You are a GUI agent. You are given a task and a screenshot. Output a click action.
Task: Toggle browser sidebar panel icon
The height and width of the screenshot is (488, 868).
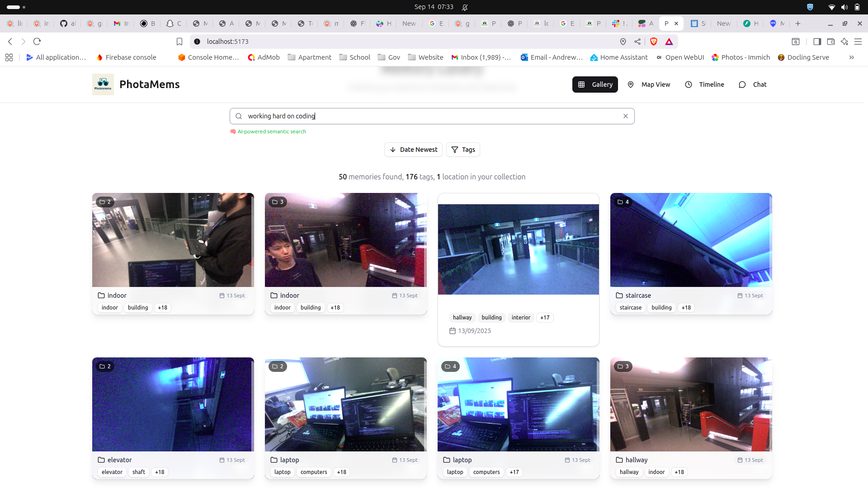[817, 42]
